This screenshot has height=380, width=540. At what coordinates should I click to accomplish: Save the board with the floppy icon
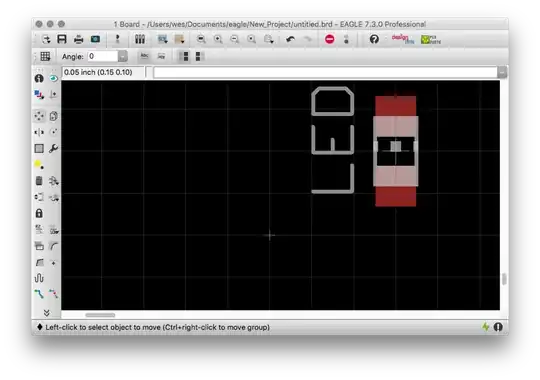pyautogui.click(x=62, y=39)
